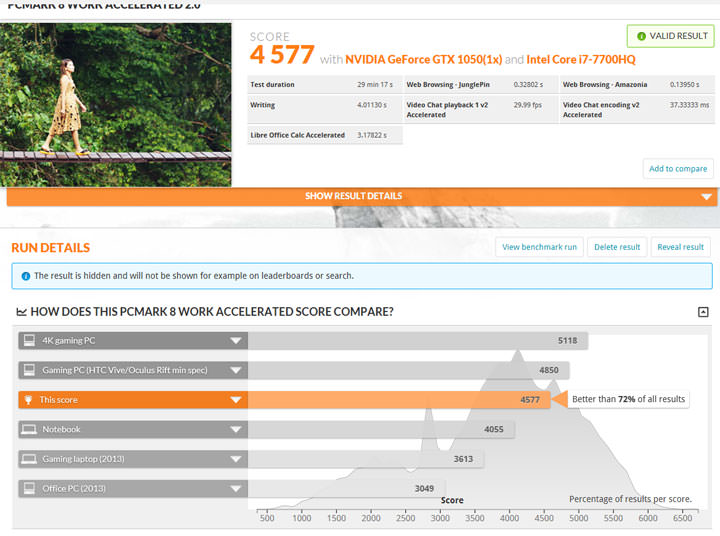
Task: Open the Intel Core i7-7700HQ link
Action: (580, 60)
